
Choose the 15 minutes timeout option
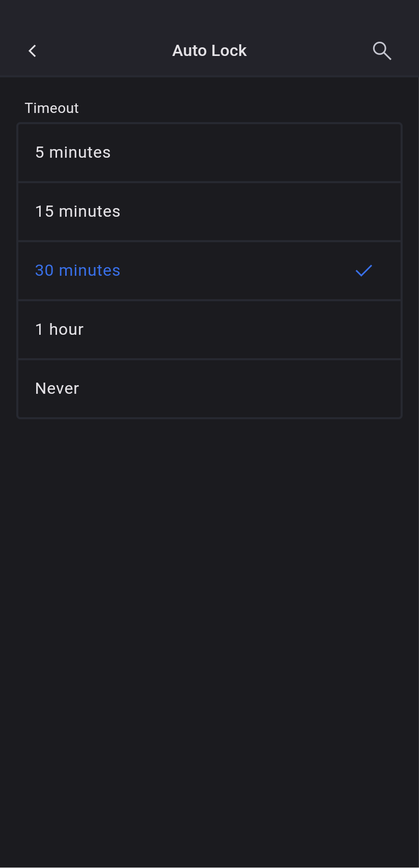tap(209, 212)
